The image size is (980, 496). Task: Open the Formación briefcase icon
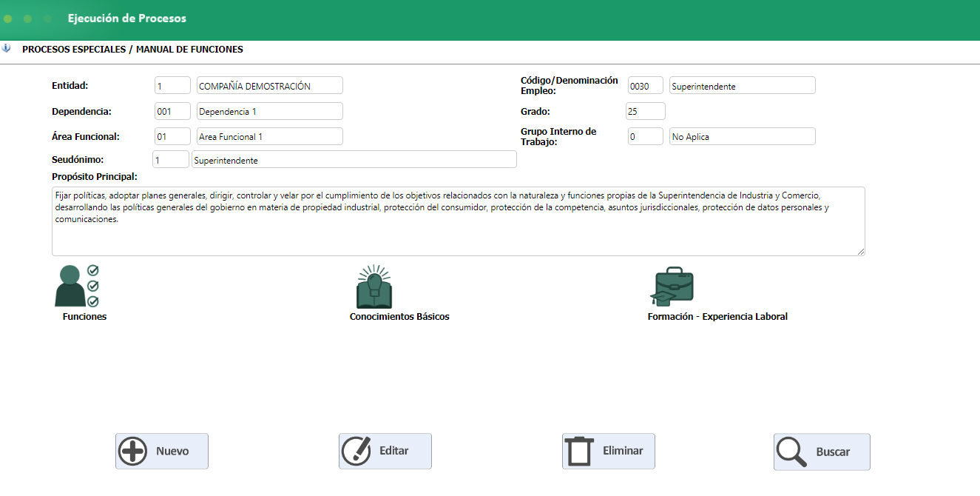click(672, 286)
